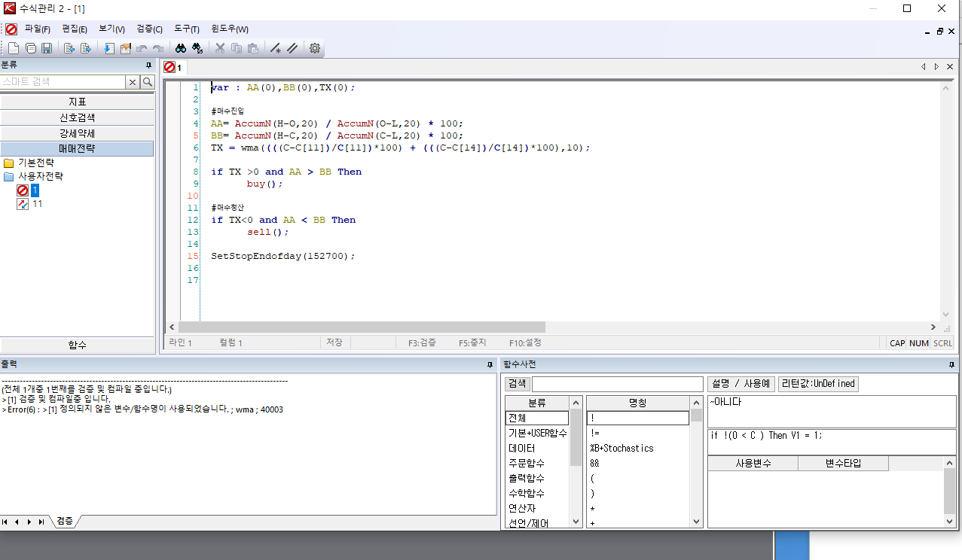Clear smart search with the X button
This screenshot has height=560, width=962.
tap(133, 82)
